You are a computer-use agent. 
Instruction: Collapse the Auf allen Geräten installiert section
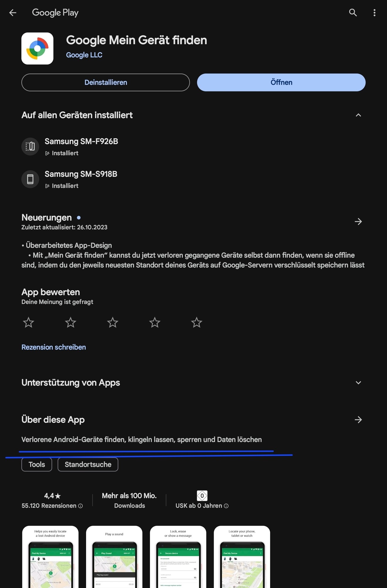coord(358,115)
